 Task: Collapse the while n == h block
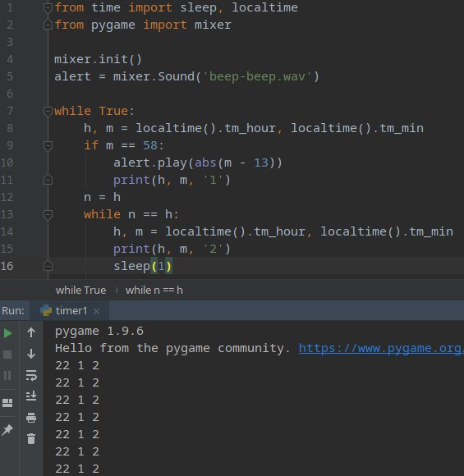[48, 215]
